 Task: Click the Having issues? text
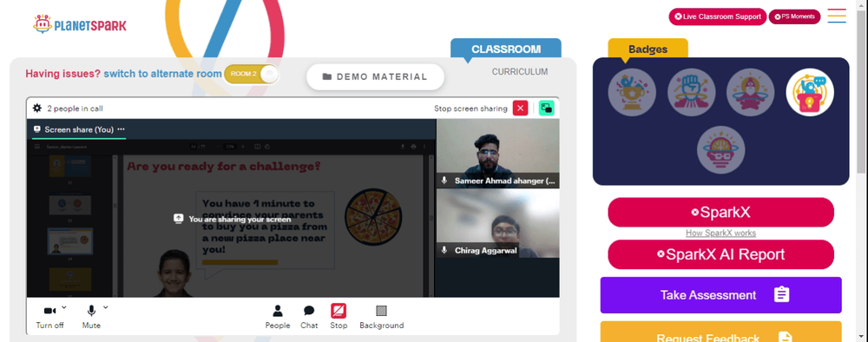(x=63, y=74)
